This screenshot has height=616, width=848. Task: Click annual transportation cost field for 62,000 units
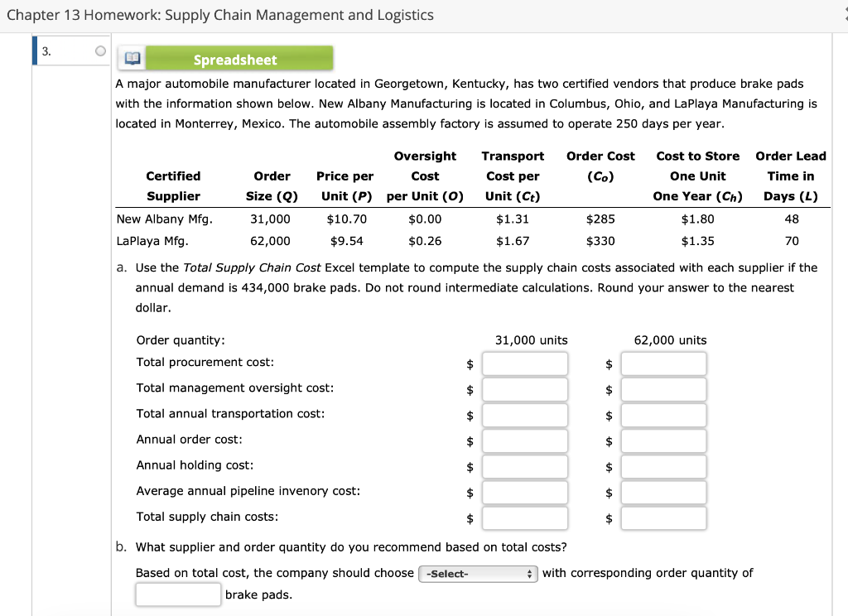663,414
